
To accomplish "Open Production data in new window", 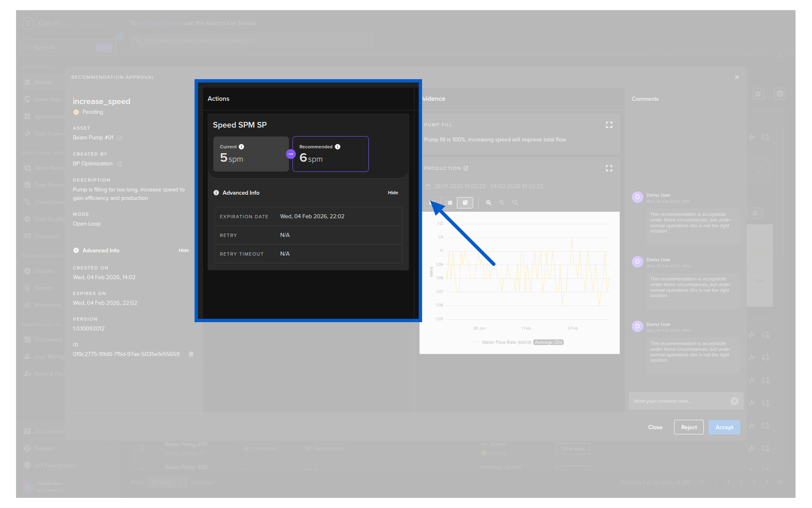I will 466,168.
